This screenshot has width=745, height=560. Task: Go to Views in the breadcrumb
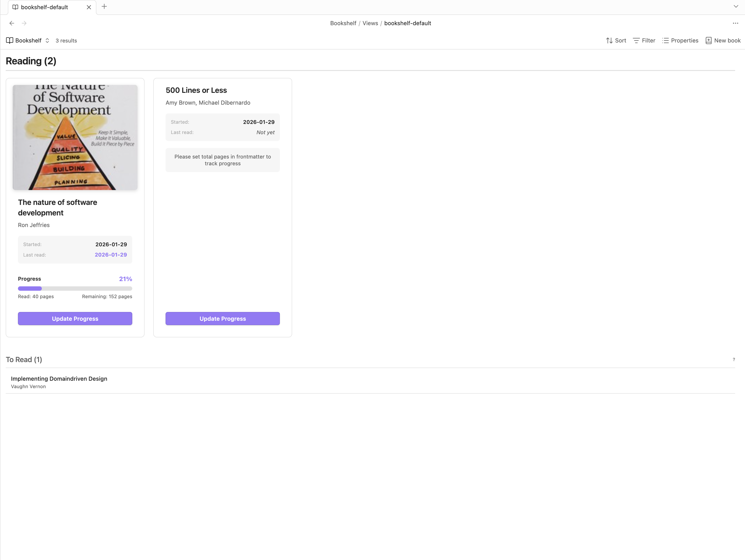(x=370, y=23)
